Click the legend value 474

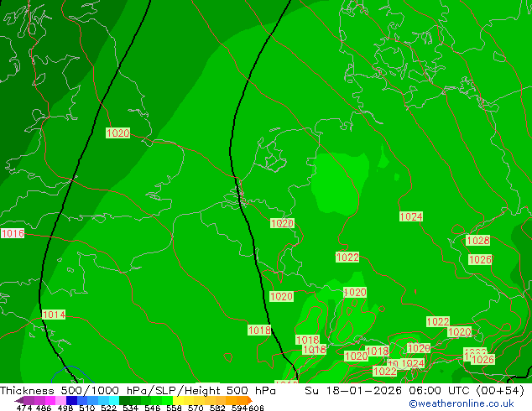(24, 408)
